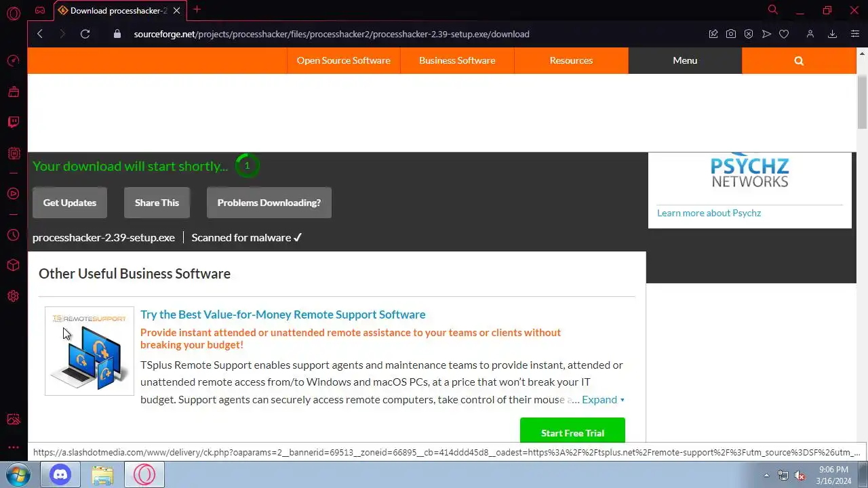Open History clock icon in sidebar
Screen dimensions: 868x488
(13, 235)
